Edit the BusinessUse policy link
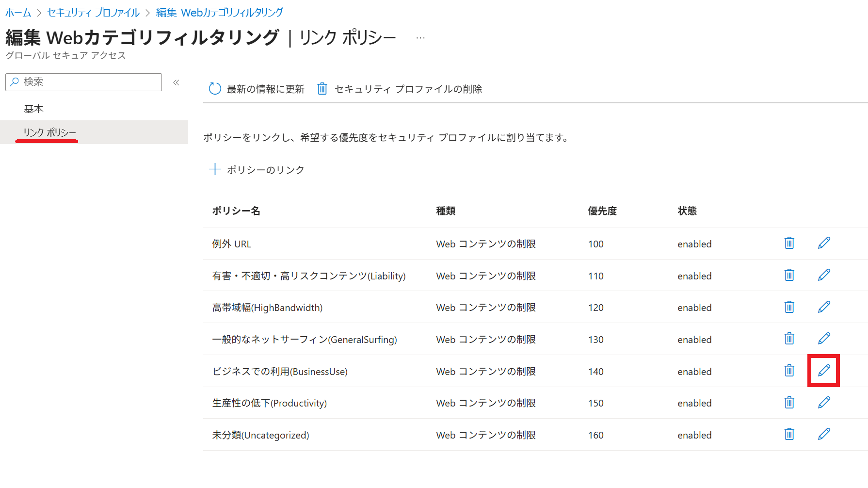868x488 pixels. (x=824, y=371)
